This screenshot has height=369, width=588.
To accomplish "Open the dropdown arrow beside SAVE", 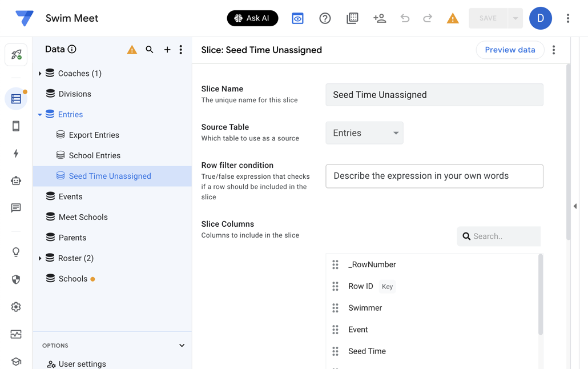I will click(515, 18).
